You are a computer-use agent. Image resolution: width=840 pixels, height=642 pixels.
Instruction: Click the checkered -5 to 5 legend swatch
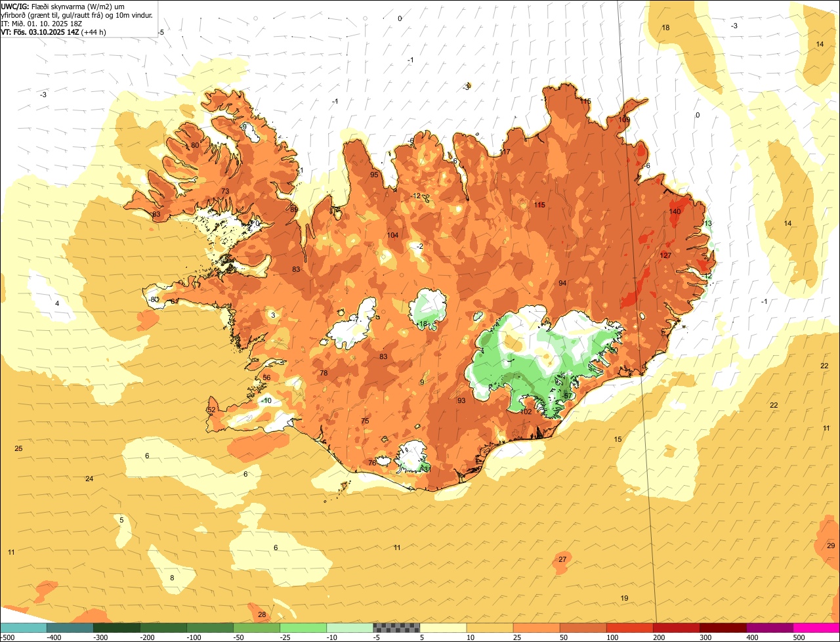point(396,628)
